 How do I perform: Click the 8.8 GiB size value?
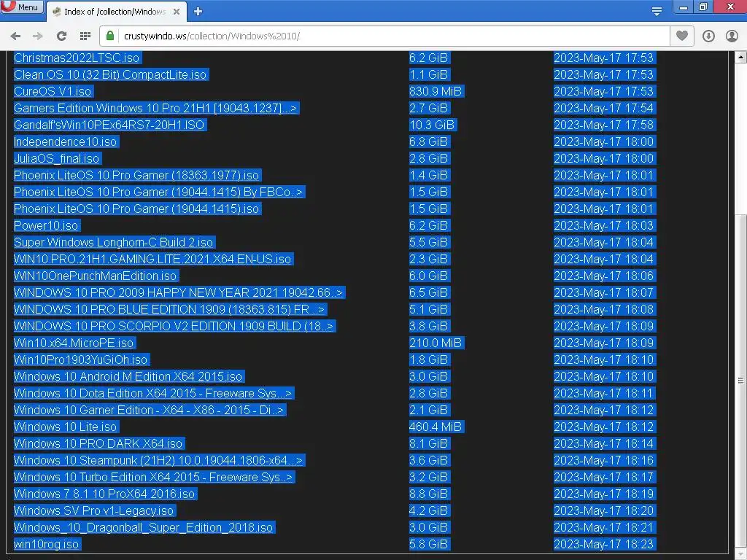click(429, 494)
